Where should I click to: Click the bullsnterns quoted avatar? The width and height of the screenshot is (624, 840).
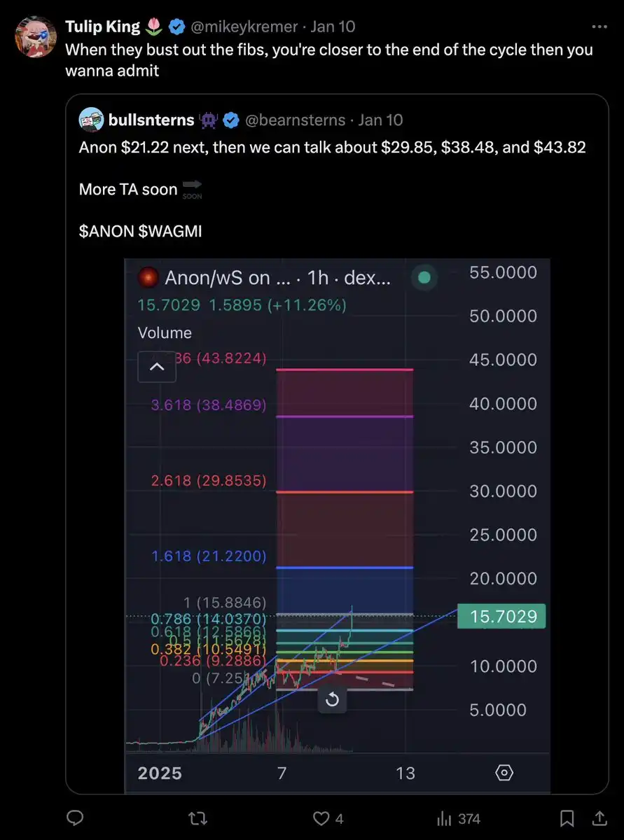click(x=91, y=120)
